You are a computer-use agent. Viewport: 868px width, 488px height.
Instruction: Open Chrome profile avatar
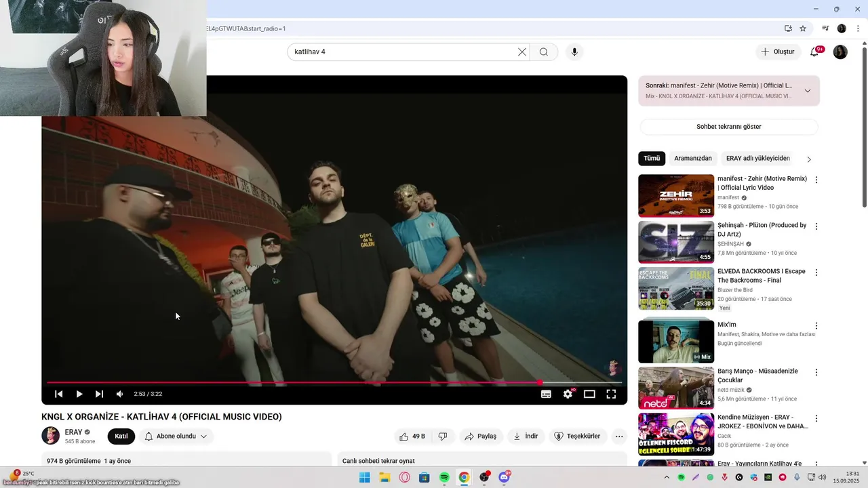point(842,28)
